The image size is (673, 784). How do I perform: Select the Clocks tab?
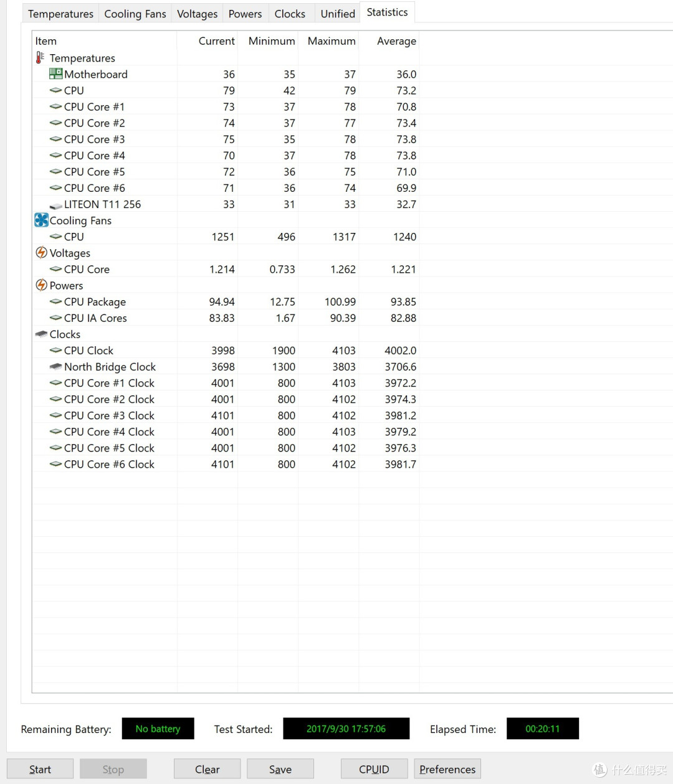[x=290, y=14]
